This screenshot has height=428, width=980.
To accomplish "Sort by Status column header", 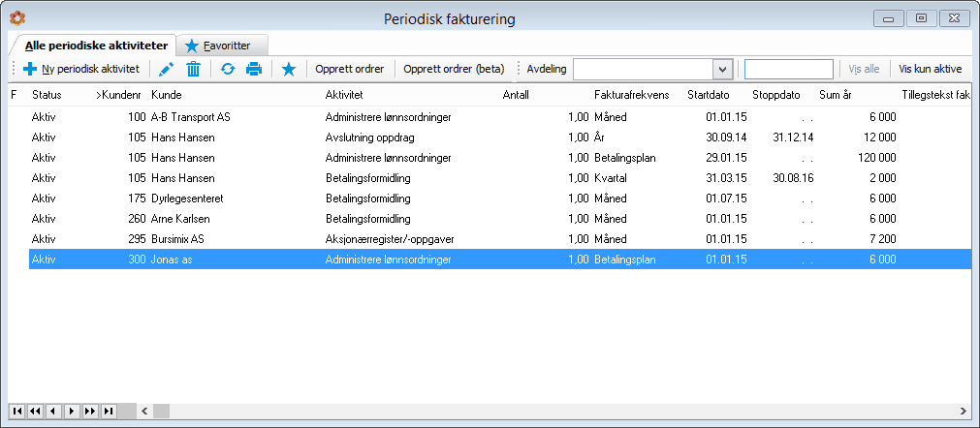I will pyautogui.click(x=47, y=95).
